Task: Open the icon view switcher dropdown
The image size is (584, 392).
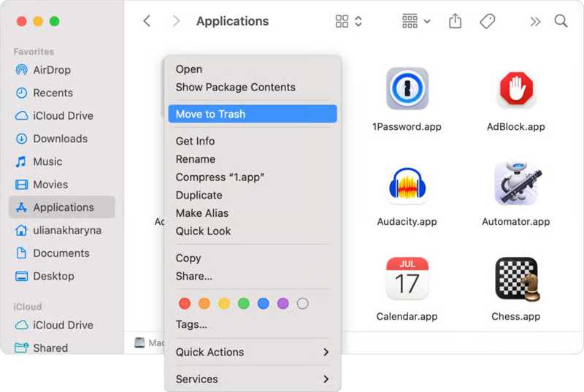Action: coord(349,21)
